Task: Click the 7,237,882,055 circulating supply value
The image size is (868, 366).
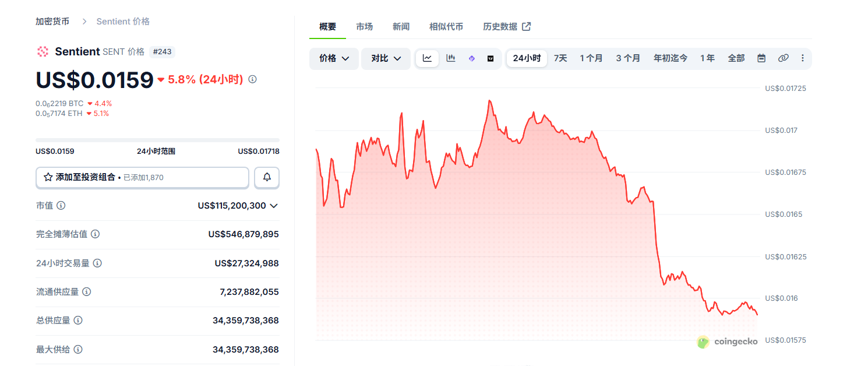Action: (x=249, y=292)
